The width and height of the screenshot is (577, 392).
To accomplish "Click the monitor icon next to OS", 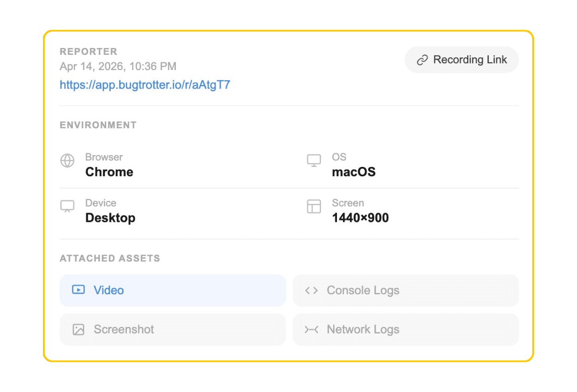I will (x=314, y=160).
